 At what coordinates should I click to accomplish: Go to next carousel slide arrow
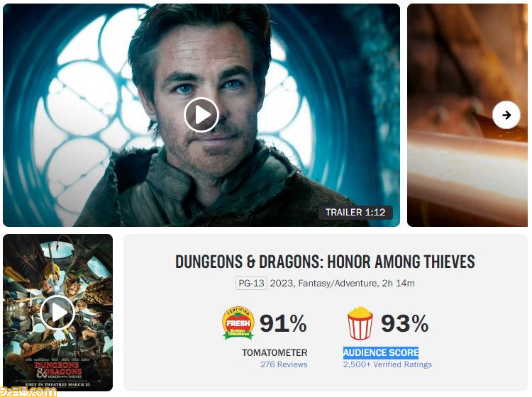tap(506, 115)
